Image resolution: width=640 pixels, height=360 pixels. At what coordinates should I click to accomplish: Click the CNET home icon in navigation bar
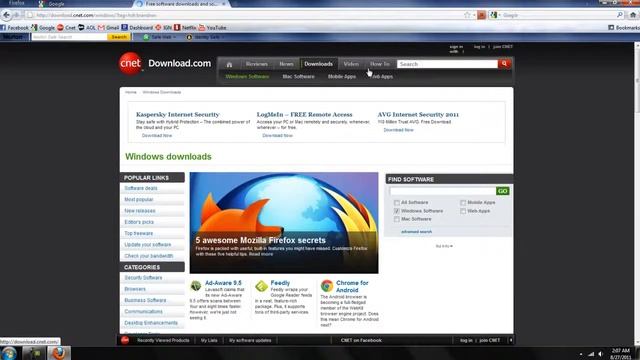(229, 64)
